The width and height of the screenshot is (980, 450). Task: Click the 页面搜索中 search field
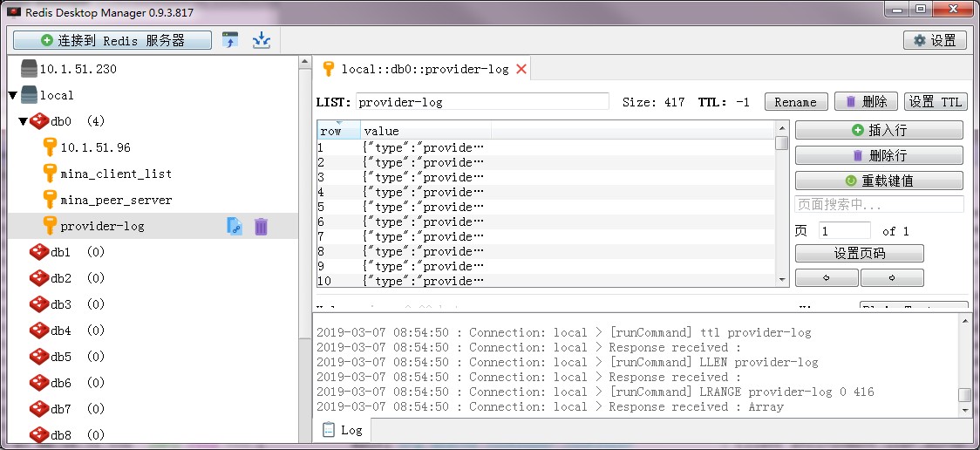878,204
